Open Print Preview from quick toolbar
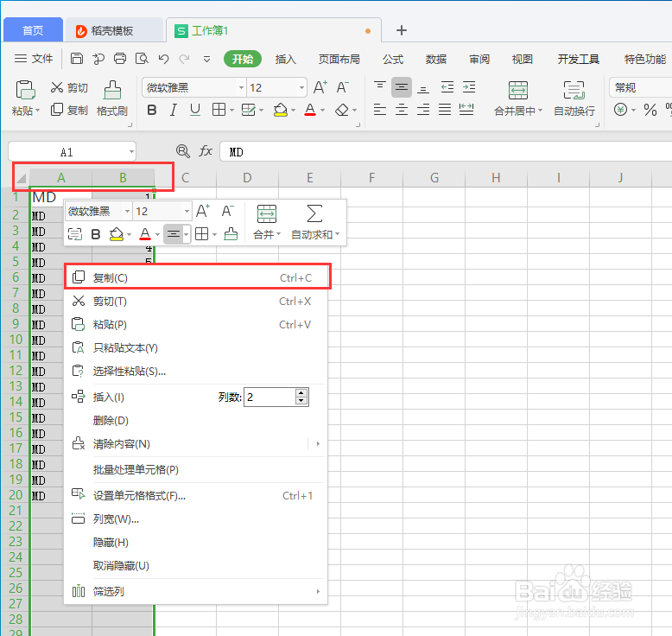Image resolution: width=672 pixels, height=636 pixels. click(142, 58)
